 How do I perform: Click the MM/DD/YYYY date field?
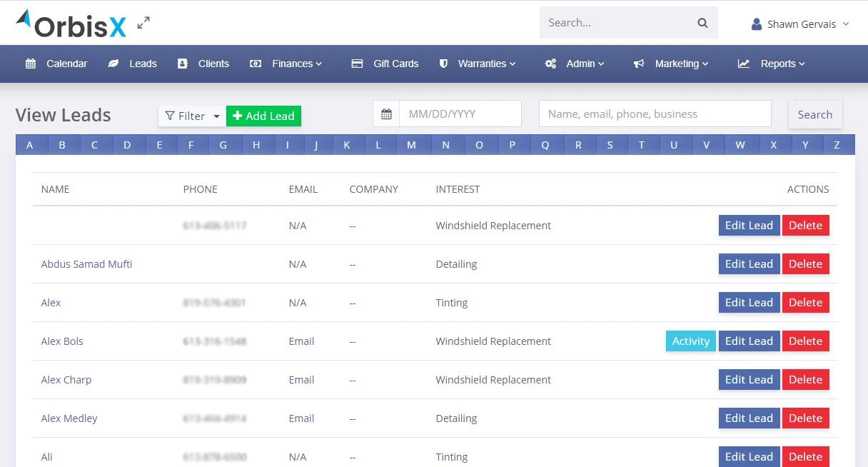pos(460,113)
